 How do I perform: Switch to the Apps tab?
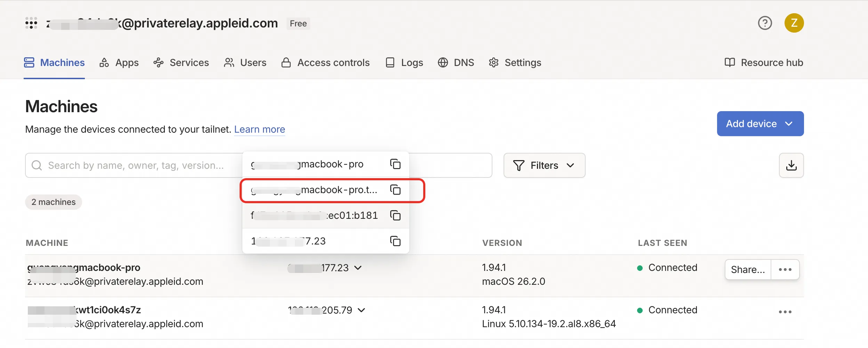[119, 63]
